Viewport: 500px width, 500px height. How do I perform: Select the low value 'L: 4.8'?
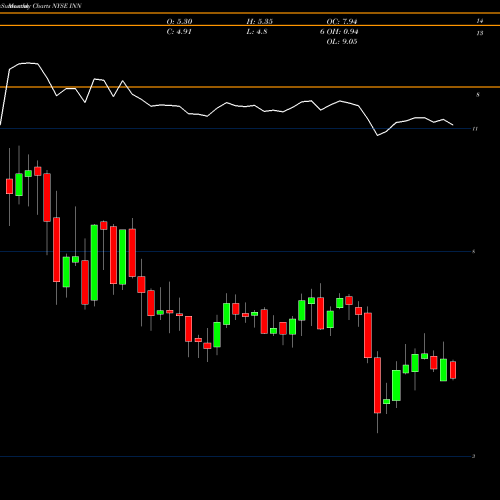[x=257, y=32]
